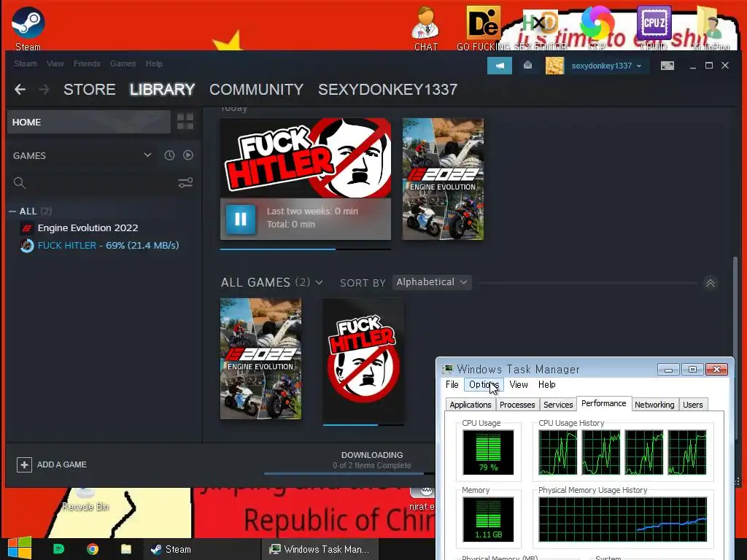The width and height of the screenshot is (747, 560).
Task: Open Task Manager View menu
Action: point(519,385)
